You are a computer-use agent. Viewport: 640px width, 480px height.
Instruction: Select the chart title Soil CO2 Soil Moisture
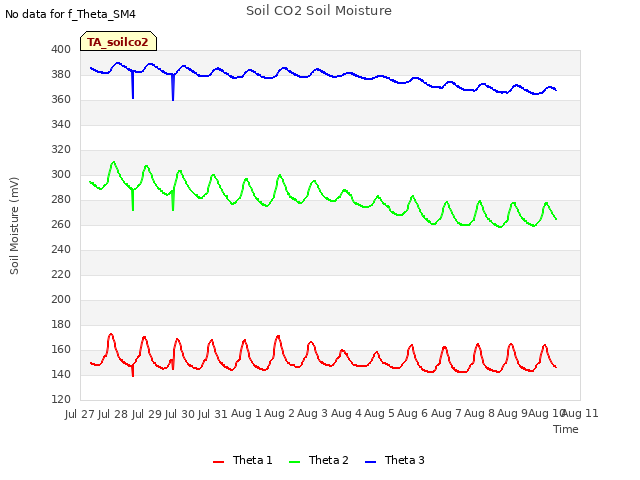click(319, 11)
